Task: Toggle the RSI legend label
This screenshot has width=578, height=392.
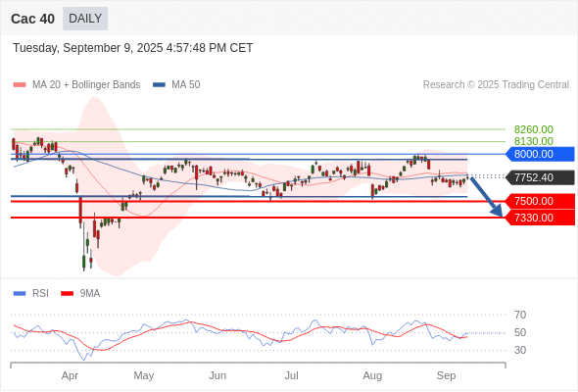Action: [40, 294]
